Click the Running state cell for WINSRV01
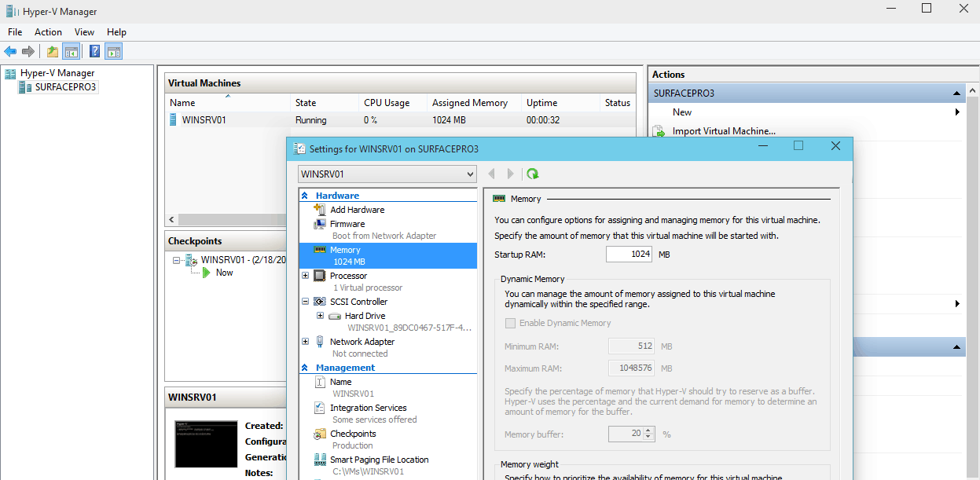The width and height of the screenshot is (980, 480). pyautogui.click(x=311, y=120)
